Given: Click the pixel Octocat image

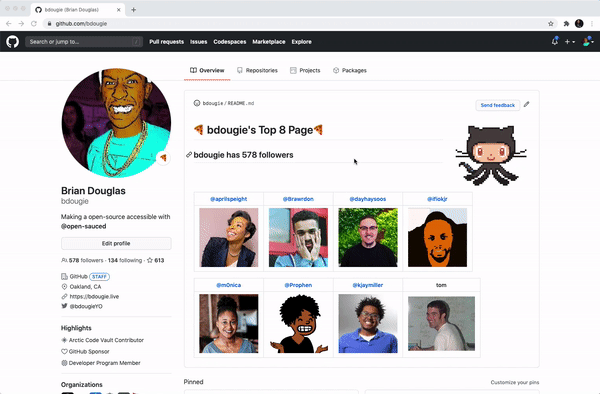Looking at the screenshot, I should coord(491,156).
